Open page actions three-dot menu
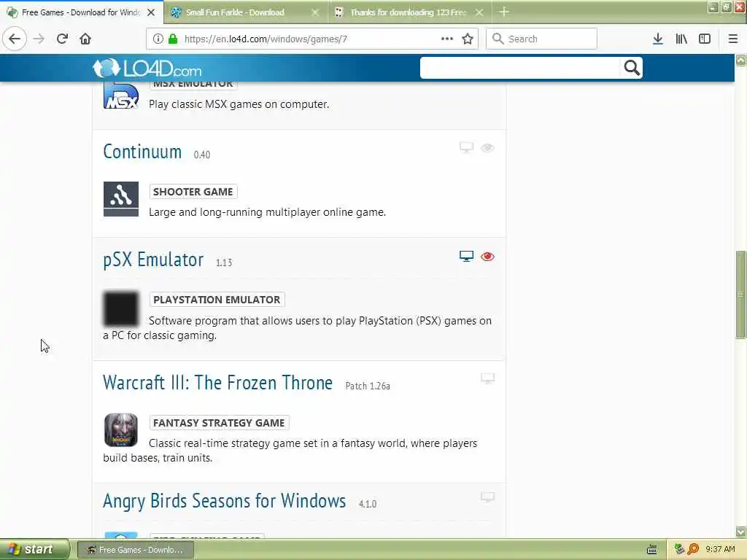The image size is (747, 560). 447,39
